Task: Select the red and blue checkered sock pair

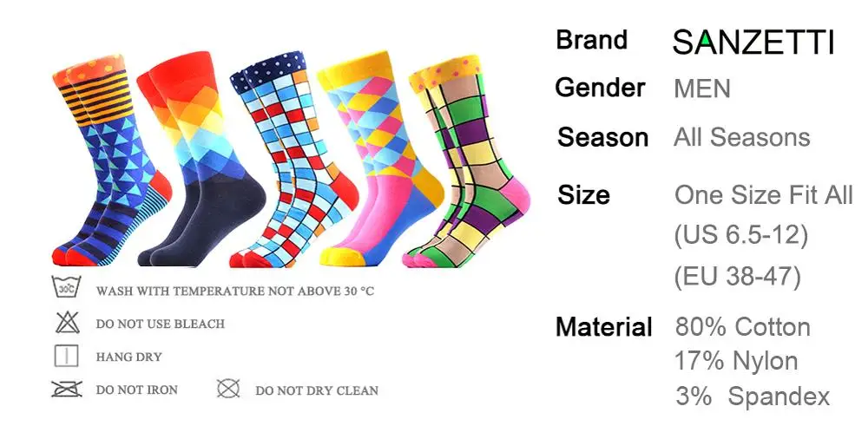Action: pos(293,161)
